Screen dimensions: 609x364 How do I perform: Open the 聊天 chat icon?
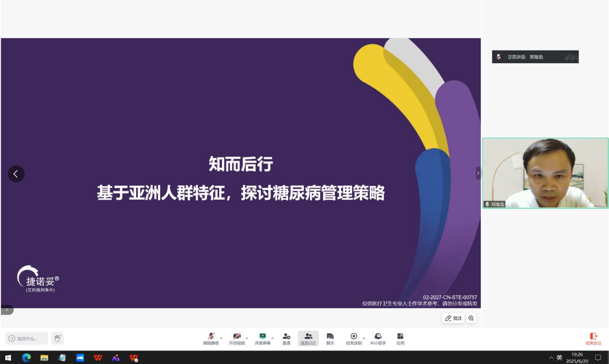[x=330, y=339]
